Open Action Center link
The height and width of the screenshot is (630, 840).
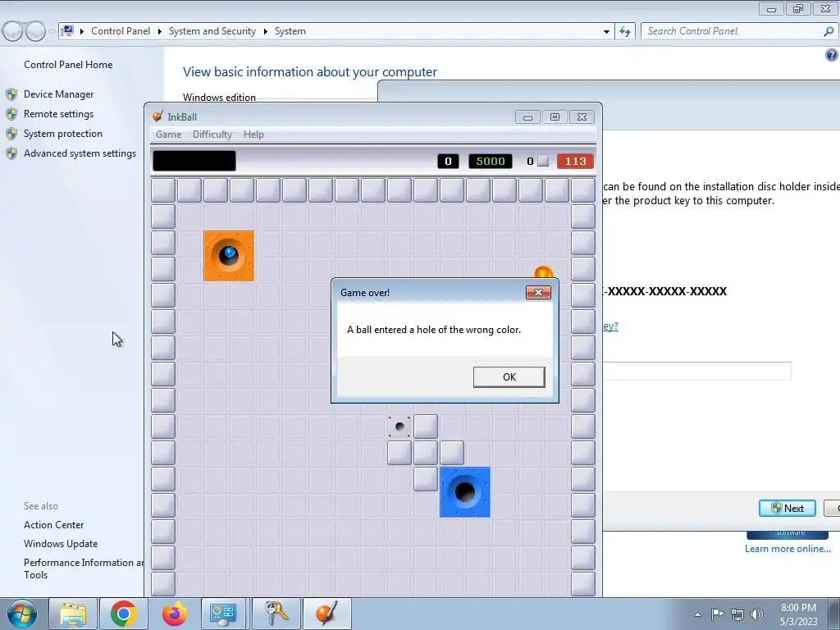coord(53,525)
